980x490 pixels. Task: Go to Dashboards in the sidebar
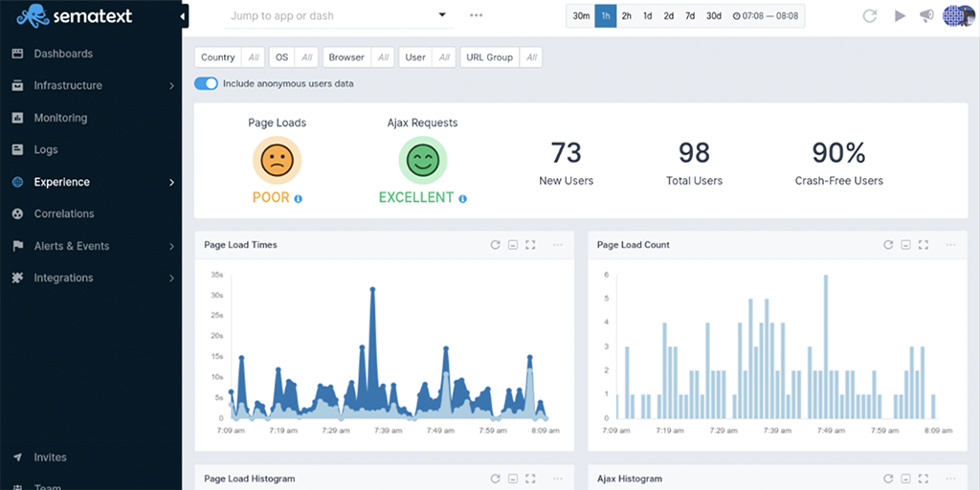63,54
